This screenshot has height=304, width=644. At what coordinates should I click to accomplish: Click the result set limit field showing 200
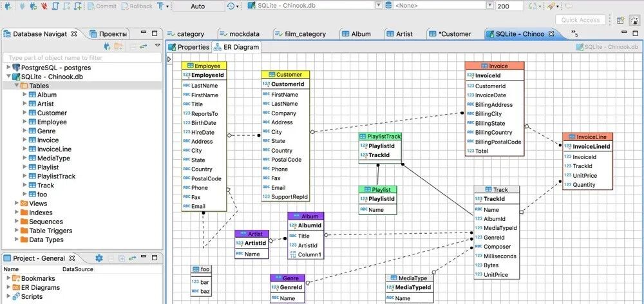(x=509, y=6)
